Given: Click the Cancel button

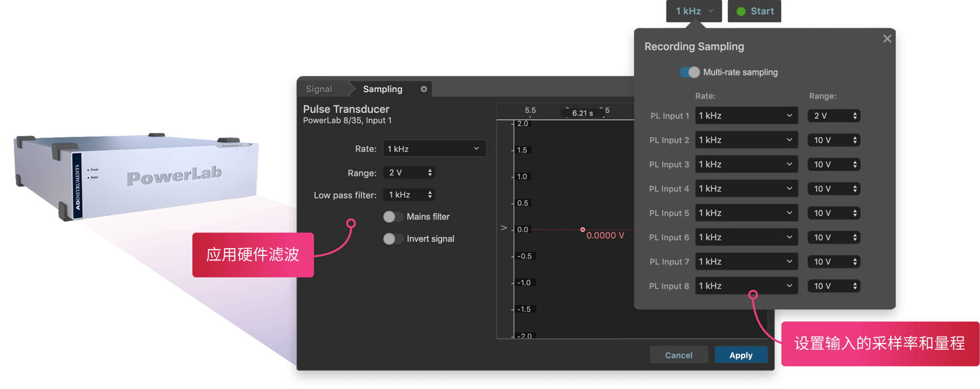Looking at the screenshot, I should 679,355.
